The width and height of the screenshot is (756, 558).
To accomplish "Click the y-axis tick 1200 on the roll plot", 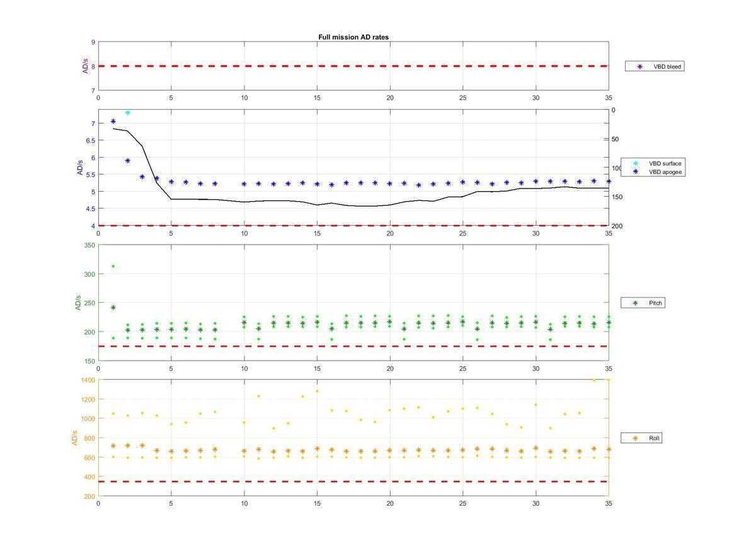I will point(88,400).
